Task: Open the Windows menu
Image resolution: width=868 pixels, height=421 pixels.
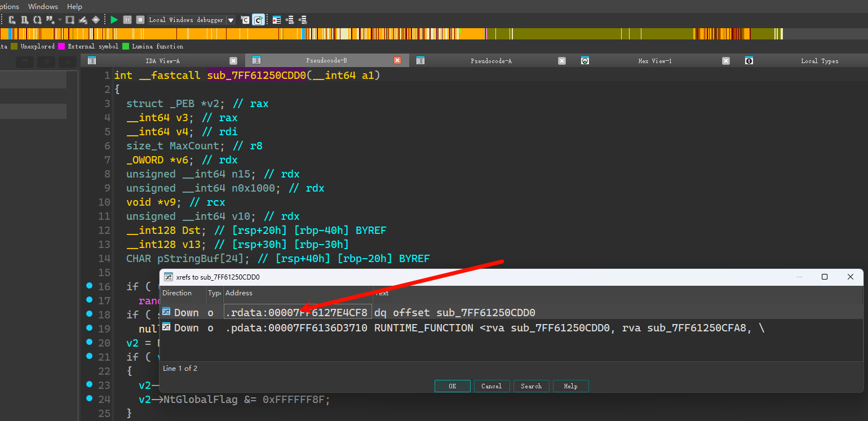Action: [43, 6]
